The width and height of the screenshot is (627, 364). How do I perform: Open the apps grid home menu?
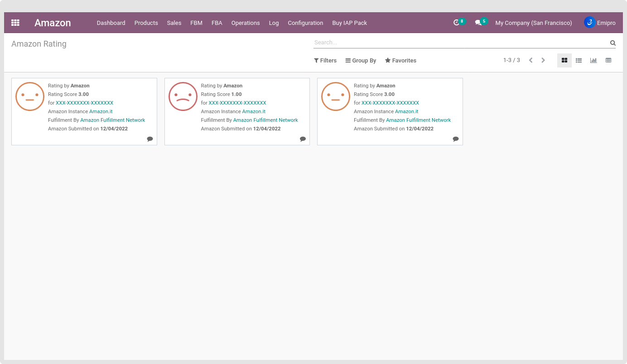coord(15,23)
